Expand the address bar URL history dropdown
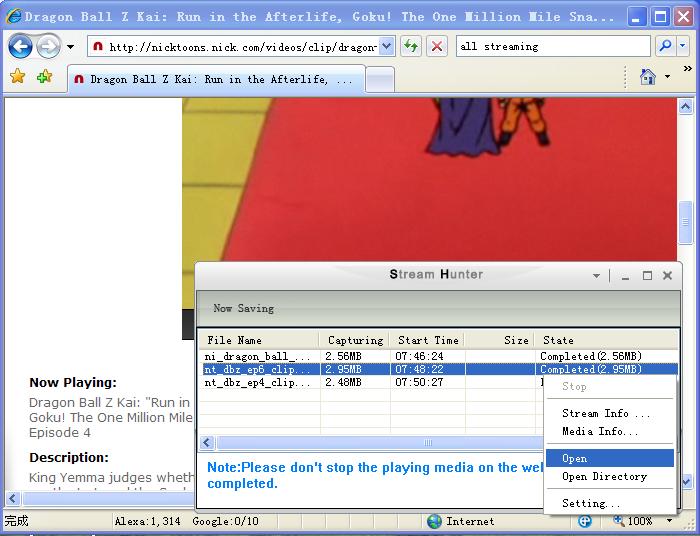This screenshot has width=700, height=536. (387, 46)
